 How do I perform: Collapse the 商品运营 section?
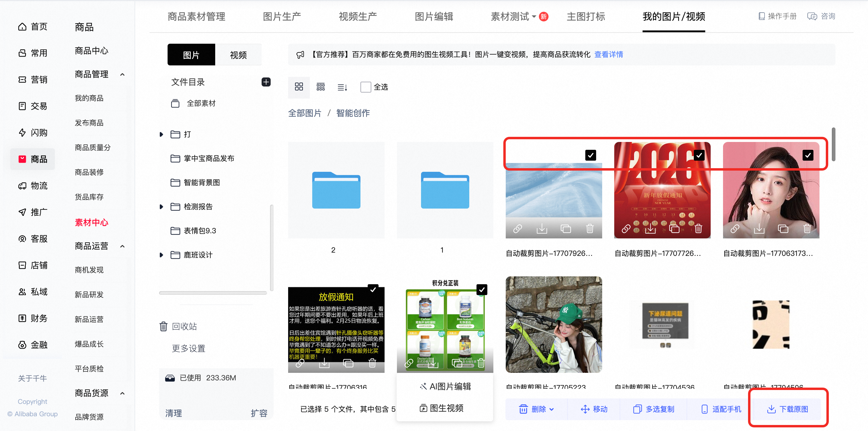pyautogui.click(x=122, y=246)
